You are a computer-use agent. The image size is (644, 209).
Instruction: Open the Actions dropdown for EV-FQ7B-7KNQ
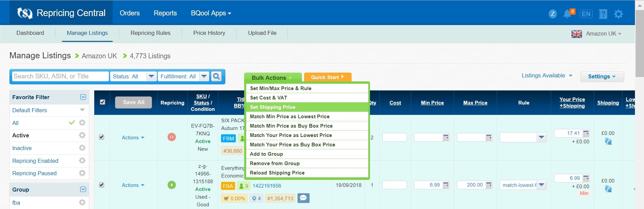coord(133,137)
